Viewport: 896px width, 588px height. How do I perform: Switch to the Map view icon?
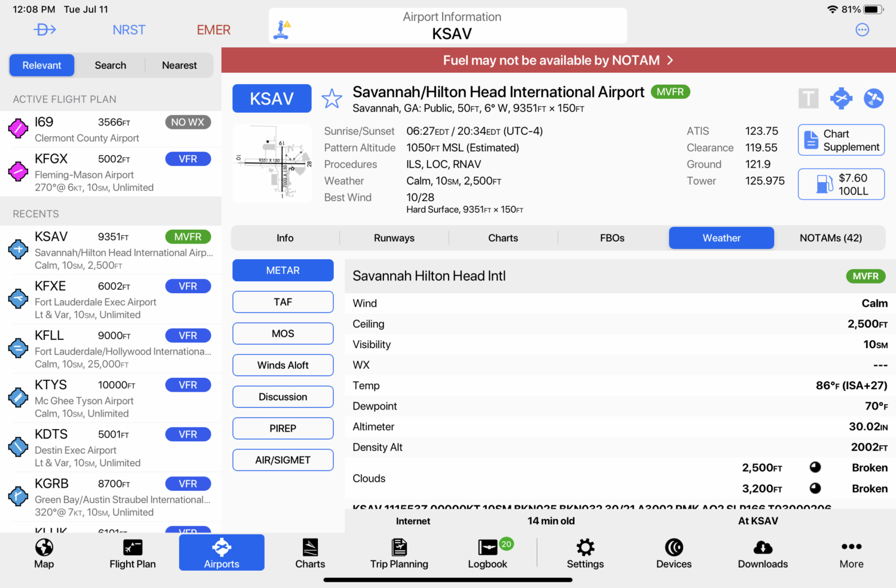[x=44, y=552]
